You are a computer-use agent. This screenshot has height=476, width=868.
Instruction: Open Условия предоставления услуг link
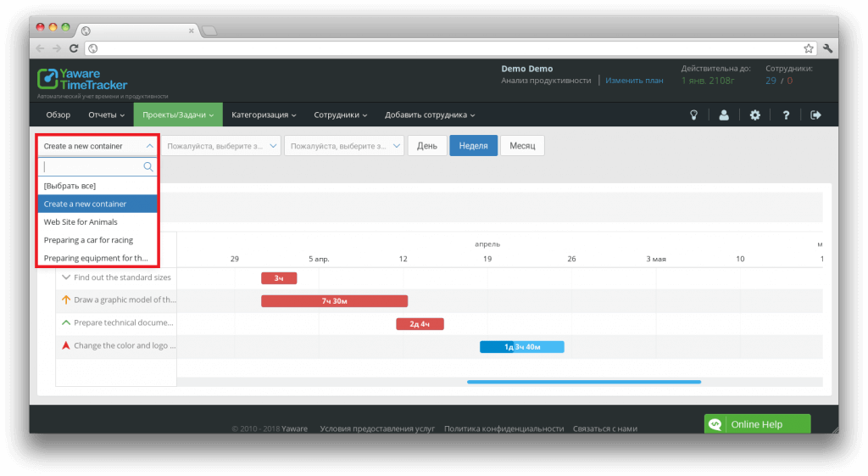tap(377, 428)
